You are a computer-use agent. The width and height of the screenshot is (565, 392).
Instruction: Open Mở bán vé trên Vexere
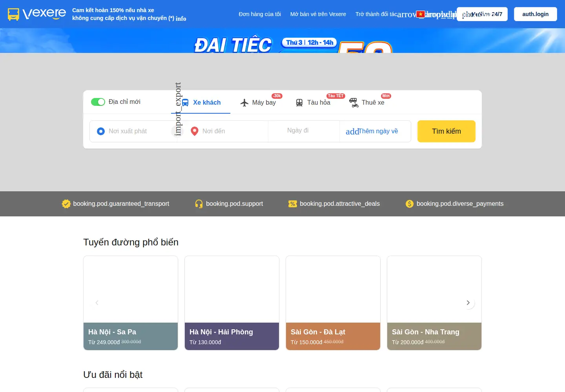(318, 14)
